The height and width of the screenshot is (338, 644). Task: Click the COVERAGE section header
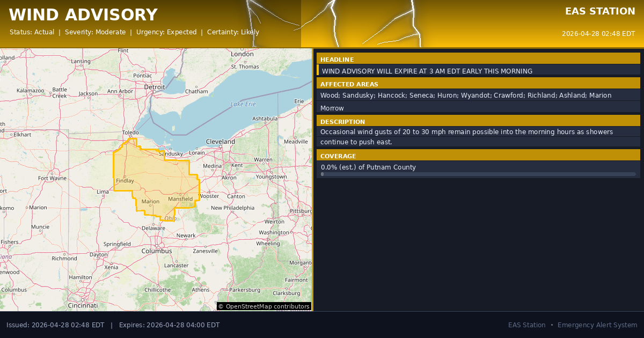pyautogui.click(x=338, y=156)
